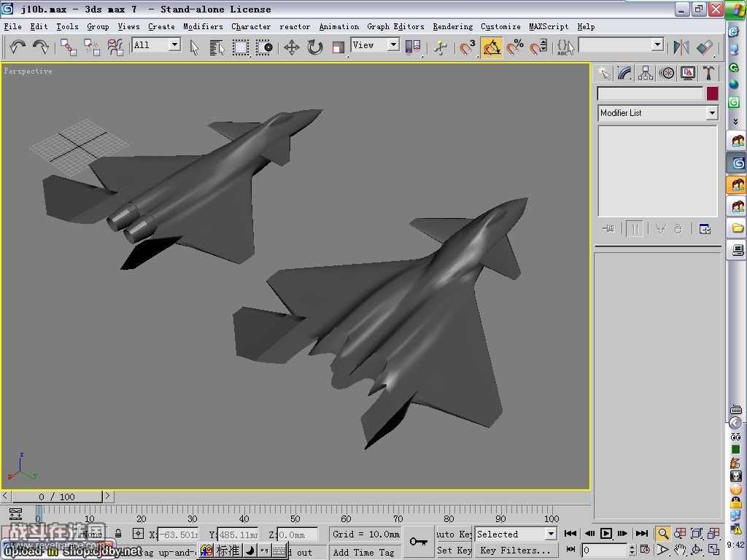Activate the Select and Move tool

coord(292,47)
